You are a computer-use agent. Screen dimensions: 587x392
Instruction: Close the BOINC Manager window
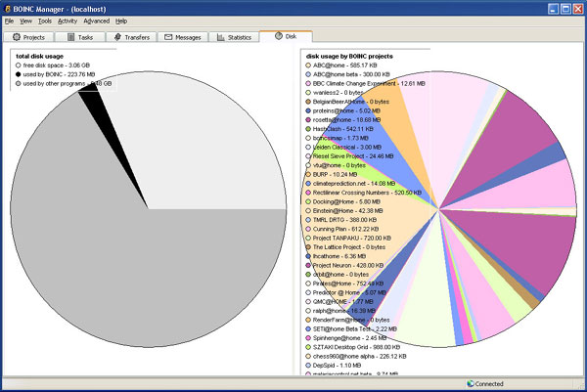(578, 9)
